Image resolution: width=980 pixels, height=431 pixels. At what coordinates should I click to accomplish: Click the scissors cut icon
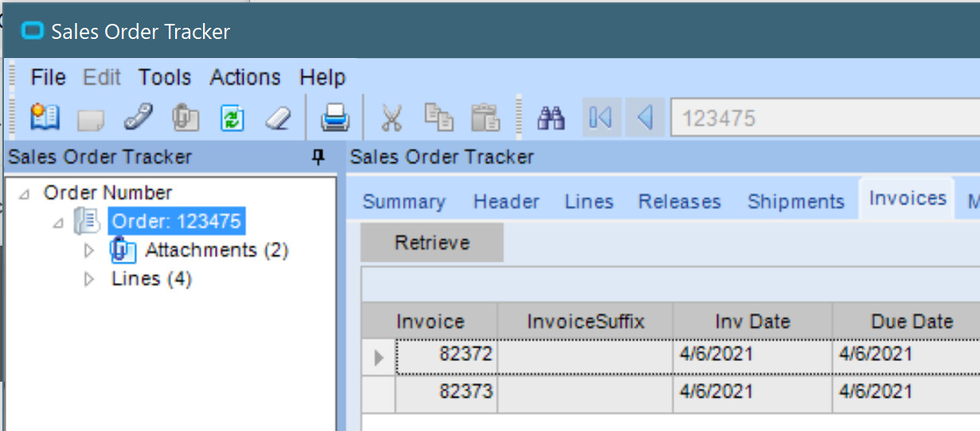391,118
